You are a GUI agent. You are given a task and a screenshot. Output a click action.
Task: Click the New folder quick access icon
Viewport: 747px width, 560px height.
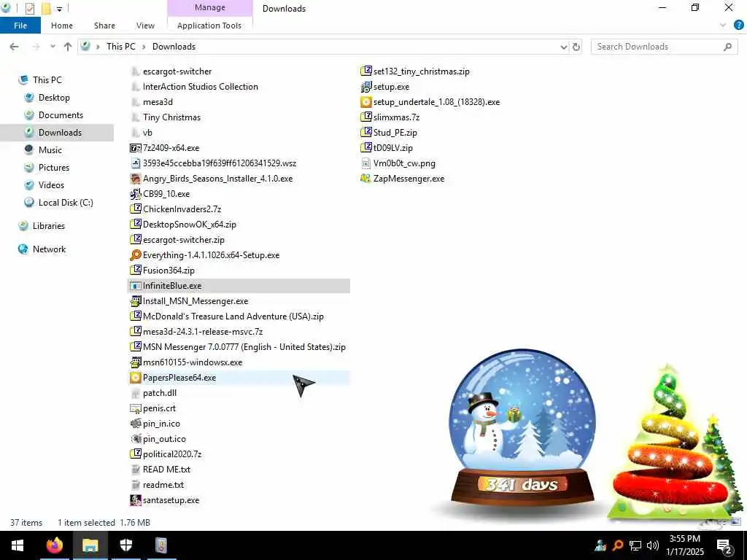[46, 8]
